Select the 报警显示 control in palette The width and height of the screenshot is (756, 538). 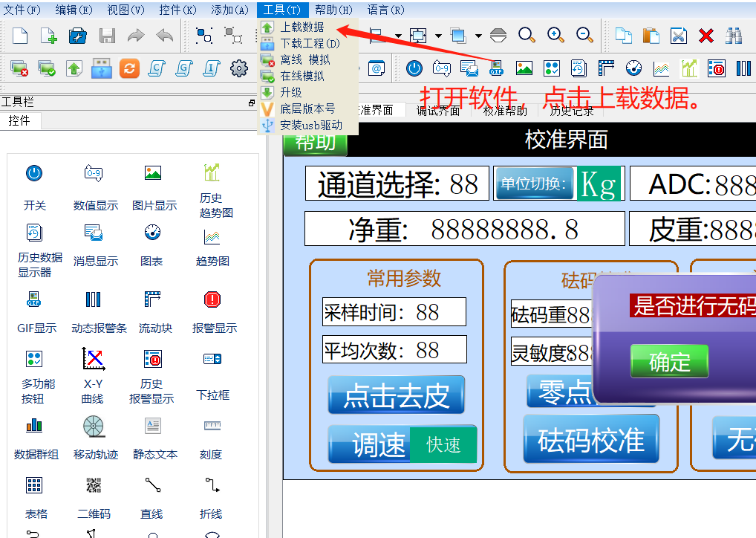(x=214, y=313)
